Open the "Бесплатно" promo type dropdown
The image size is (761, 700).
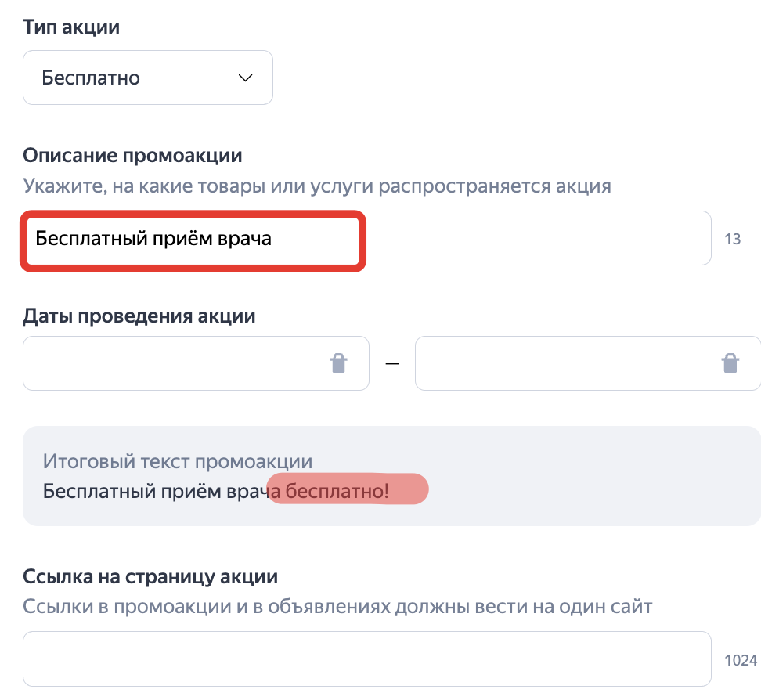click(147, 78)
